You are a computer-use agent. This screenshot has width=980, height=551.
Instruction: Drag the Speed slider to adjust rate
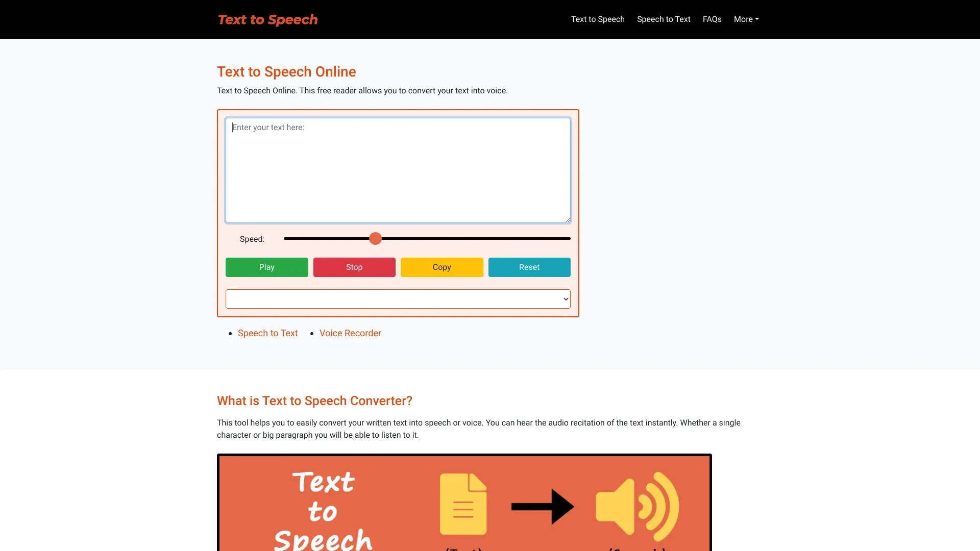pos(376,239)
